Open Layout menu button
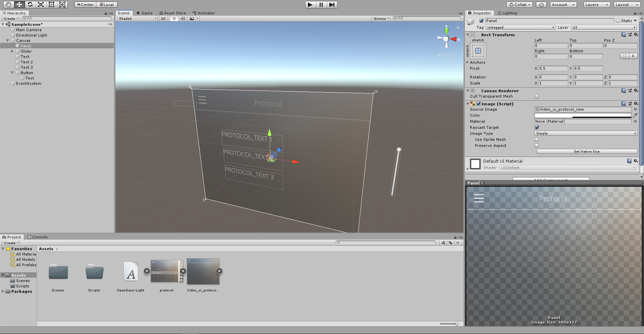This screenshot has height=334, width=644. [627, 5]
